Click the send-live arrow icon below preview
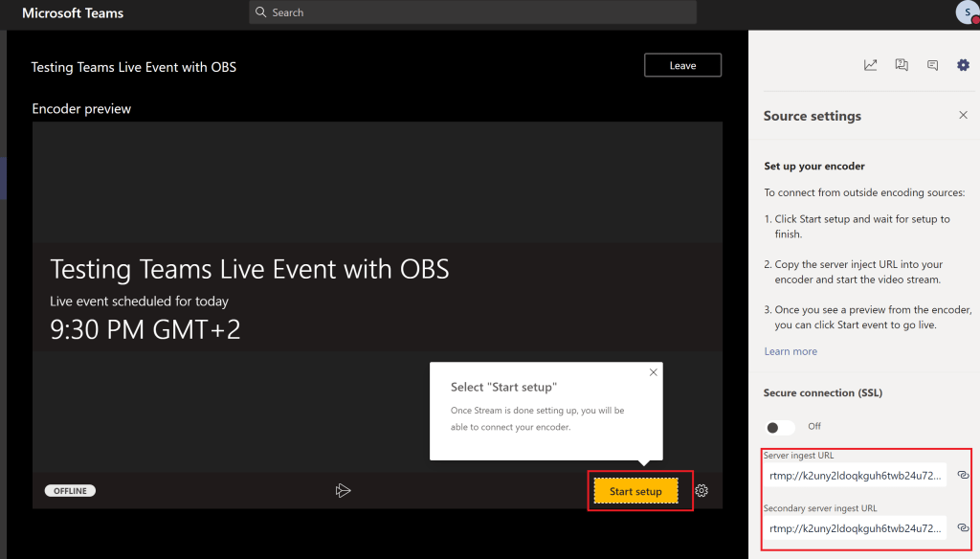This screenshot has width=980, height=559. pos(344,491)
